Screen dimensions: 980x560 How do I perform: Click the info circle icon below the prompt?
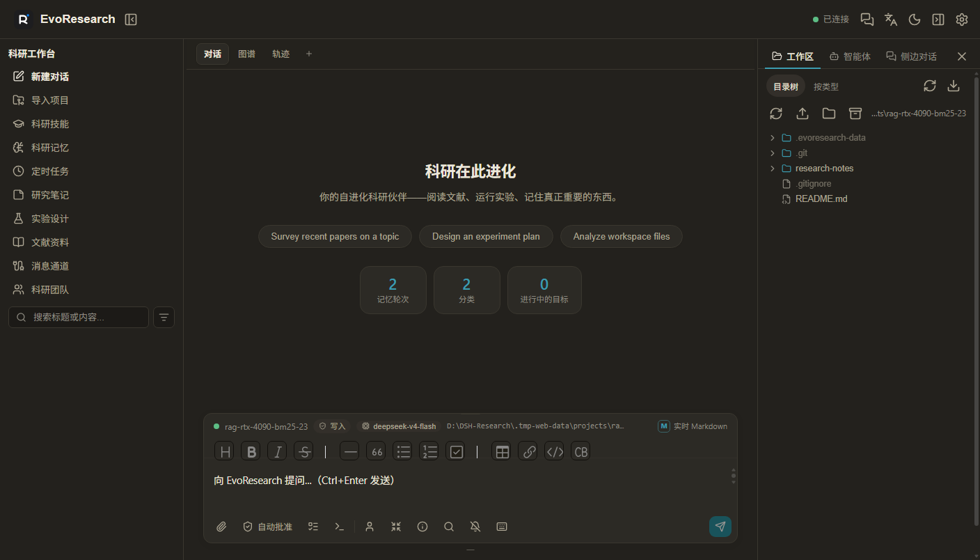click(422, 527)
